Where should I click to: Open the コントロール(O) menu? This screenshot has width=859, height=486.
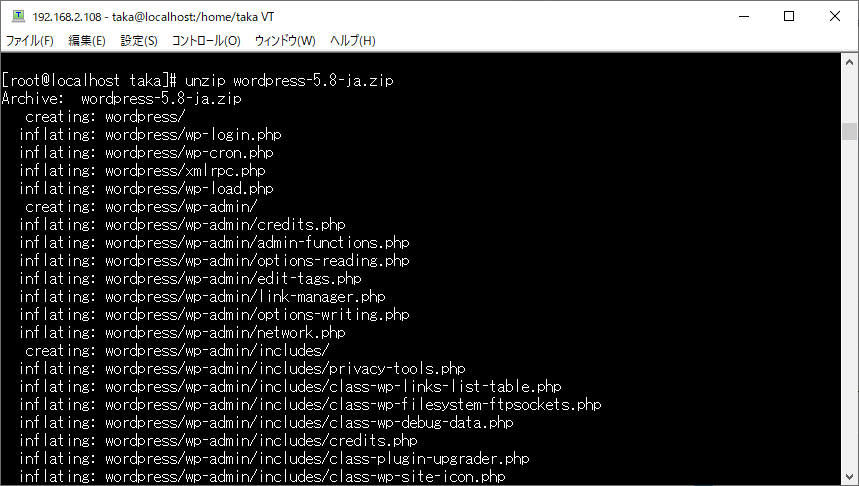tap(206, 41)
